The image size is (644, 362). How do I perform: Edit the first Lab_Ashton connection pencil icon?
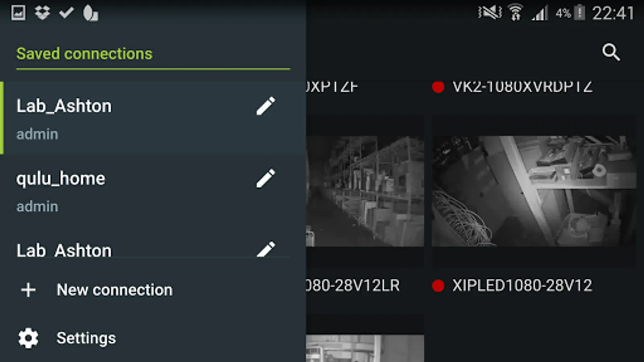266,106
